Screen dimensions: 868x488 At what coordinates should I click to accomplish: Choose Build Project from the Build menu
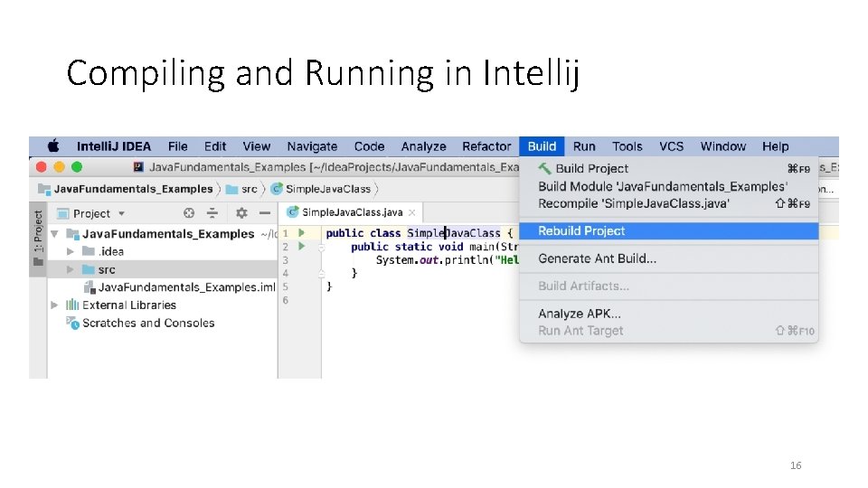click(669, 168)
